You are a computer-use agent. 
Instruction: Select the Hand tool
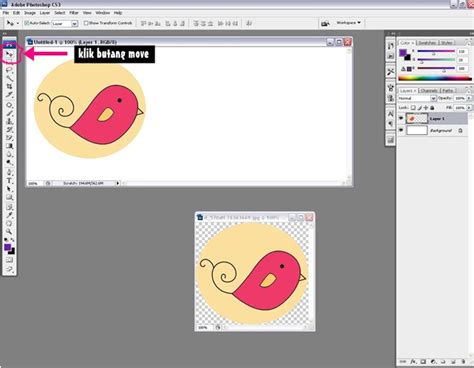(x=10, y=223)
